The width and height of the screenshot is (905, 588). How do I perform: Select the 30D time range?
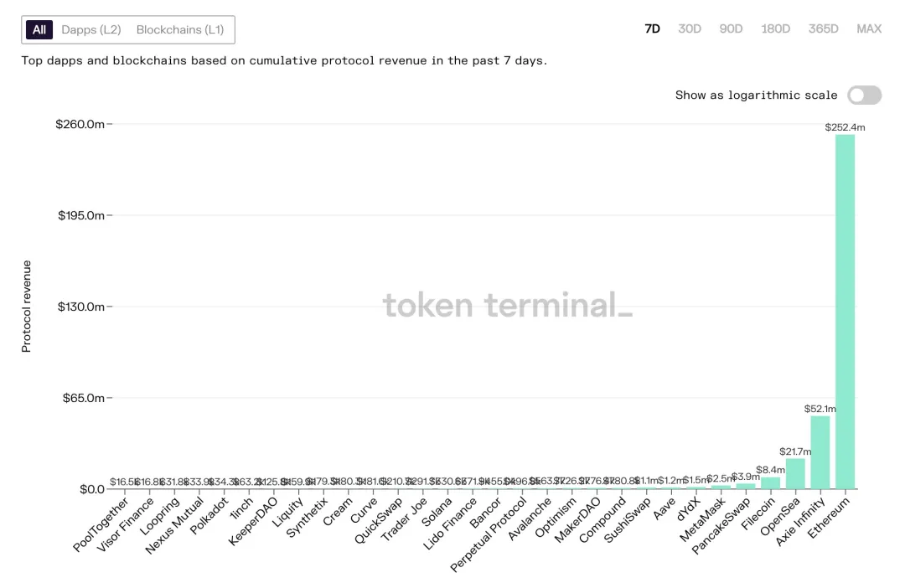690,28
